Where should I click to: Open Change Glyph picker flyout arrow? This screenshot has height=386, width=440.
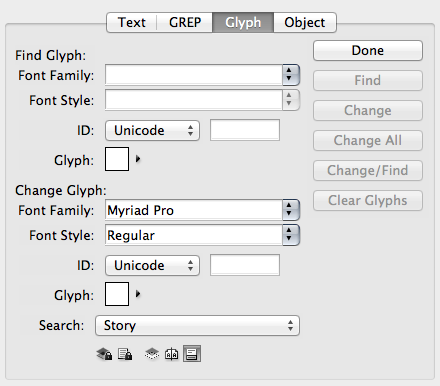coord(138,294)
